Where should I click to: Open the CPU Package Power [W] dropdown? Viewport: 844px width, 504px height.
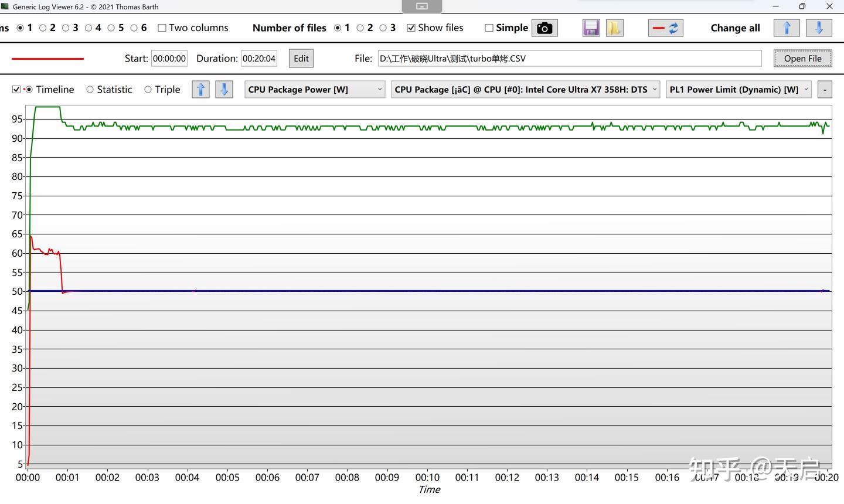(315, 90)
